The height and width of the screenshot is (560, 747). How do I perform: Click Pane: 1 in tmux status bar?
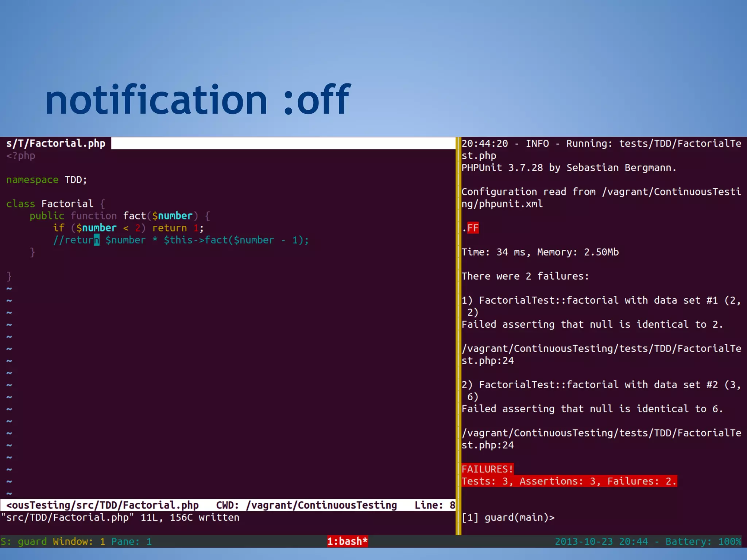point(132,541)
